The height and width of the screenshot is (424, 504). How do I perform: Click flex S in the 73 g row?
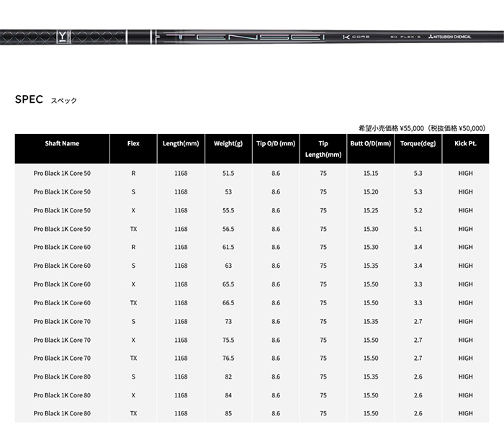133,322
